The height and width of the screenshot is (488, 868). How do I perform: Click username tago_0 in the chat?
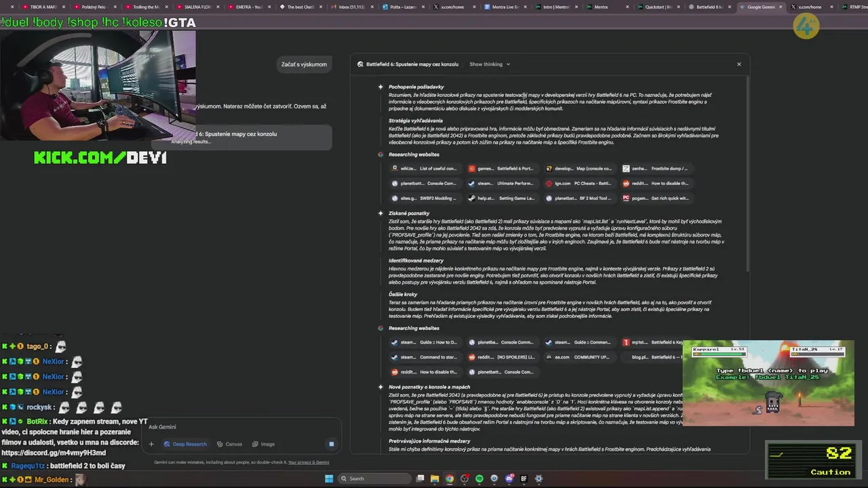37,346
